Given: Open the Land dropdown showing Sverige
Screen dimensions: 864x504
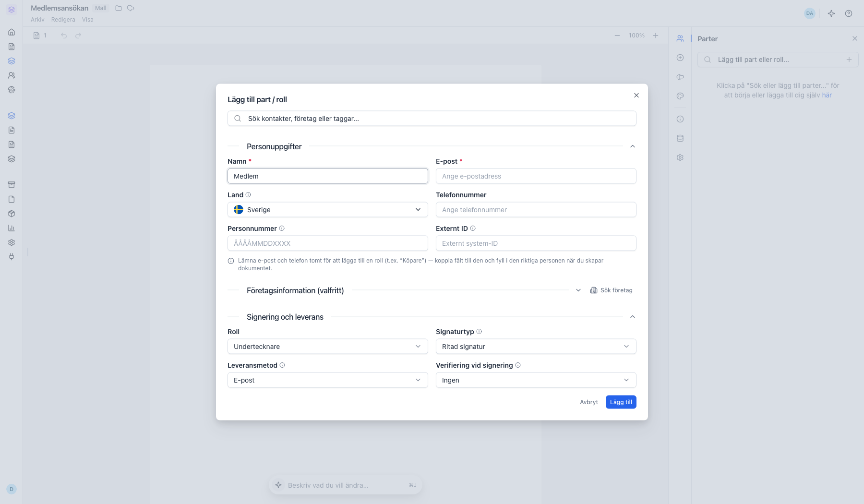Looking at the screenshot, I should pyautogui.click(x=328, y=210).
